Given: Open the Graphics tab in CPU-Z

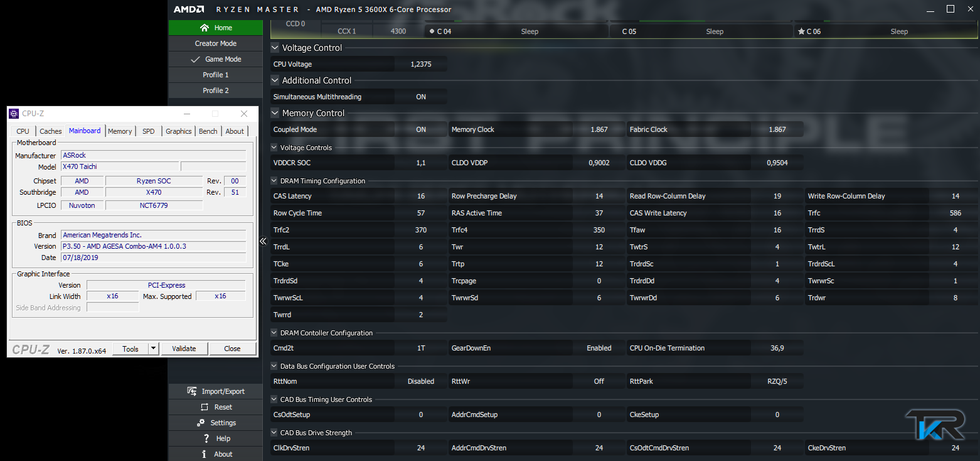Looking at the screenshot, I should tap(179, 131).
